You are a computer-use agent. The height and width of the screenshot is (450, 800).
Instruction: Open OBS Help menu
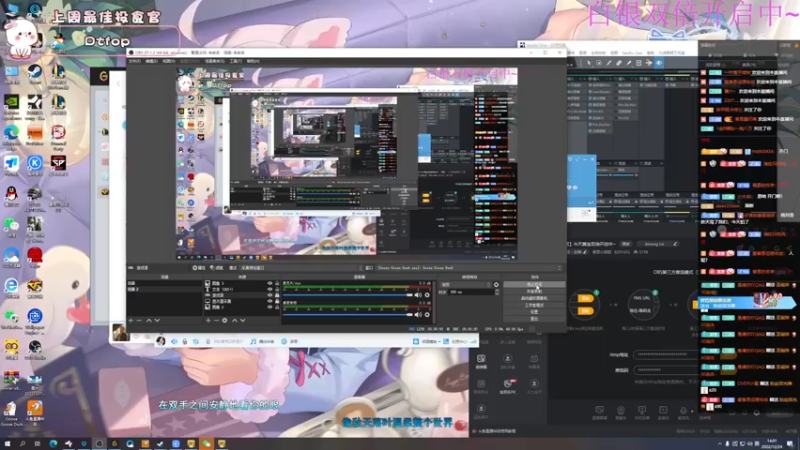click(x=253, y=61)
